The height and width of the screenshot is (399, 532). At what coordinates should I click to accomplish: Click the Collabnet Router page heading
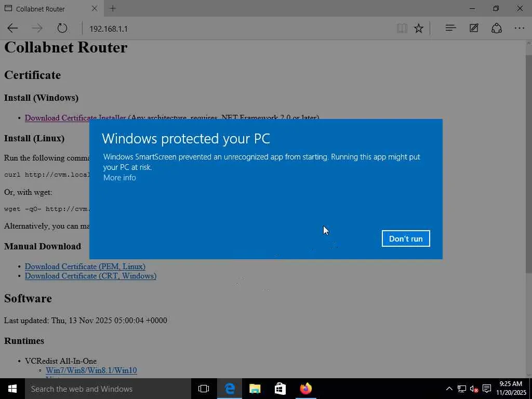pos(66,47)
